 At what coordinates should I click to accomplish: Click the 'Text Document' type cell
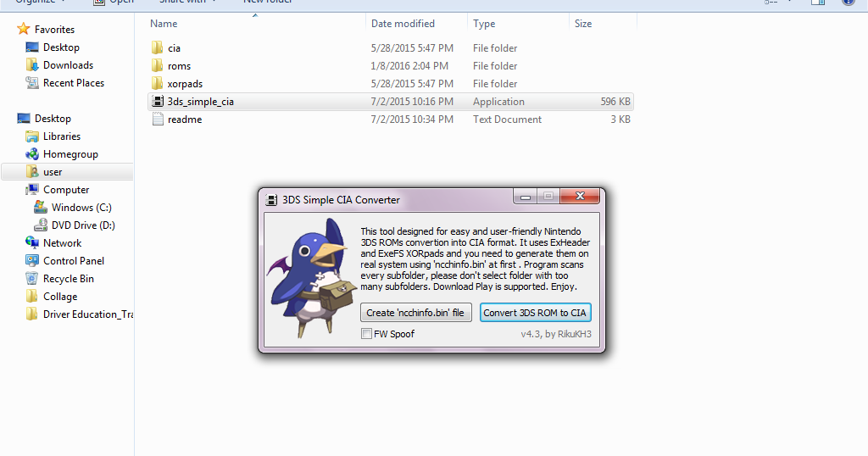507,119
